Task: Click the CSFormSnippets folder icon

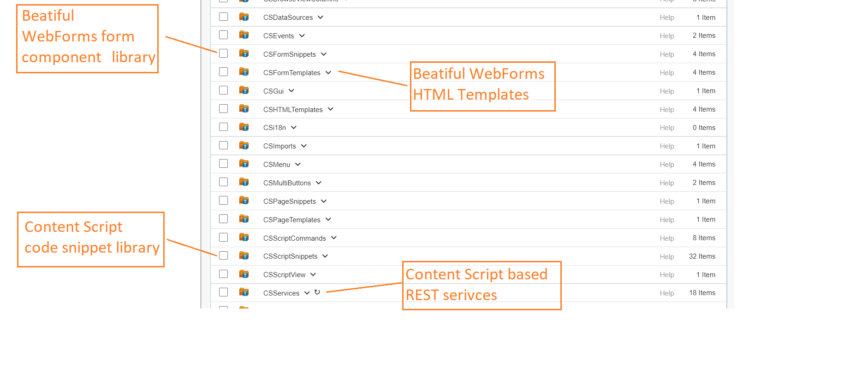Action: (x=244, y=54)
